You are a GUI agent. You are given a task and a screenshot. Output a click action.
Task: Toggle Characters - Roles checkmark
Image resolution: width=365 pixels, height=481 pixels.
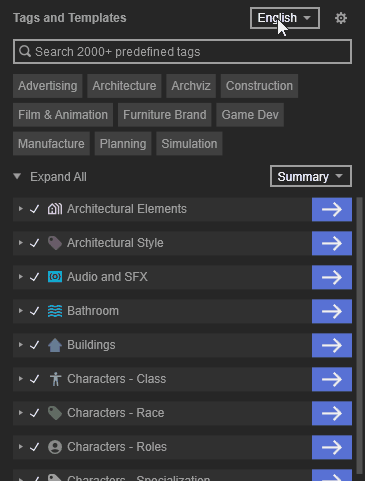click(35, 447)
